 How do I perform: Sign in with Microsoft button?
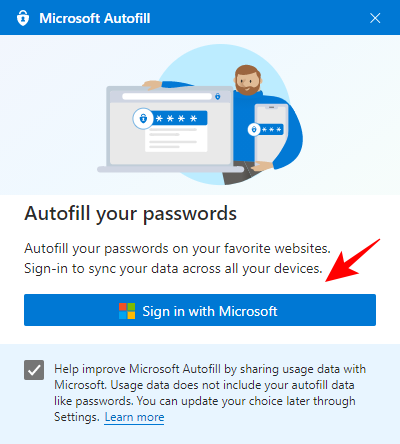tap(200, 310)
